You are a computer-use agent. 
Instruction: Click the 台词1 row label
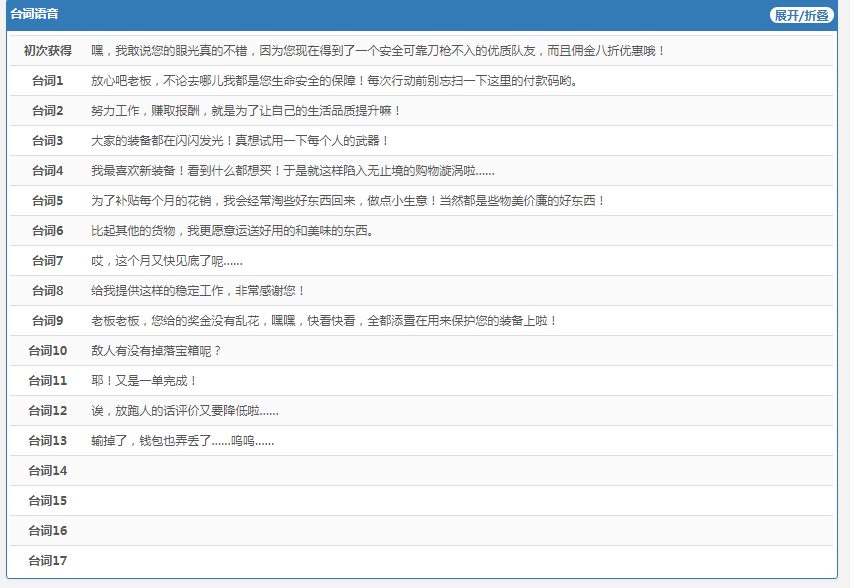click(x=48, y=81)
